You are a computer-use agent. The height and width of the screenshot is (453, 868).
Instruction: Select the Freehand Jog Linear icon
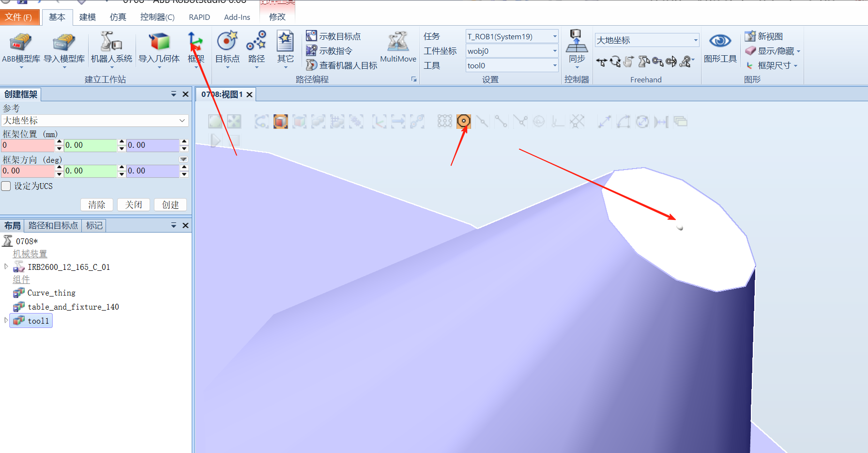[x=657, y=62]
